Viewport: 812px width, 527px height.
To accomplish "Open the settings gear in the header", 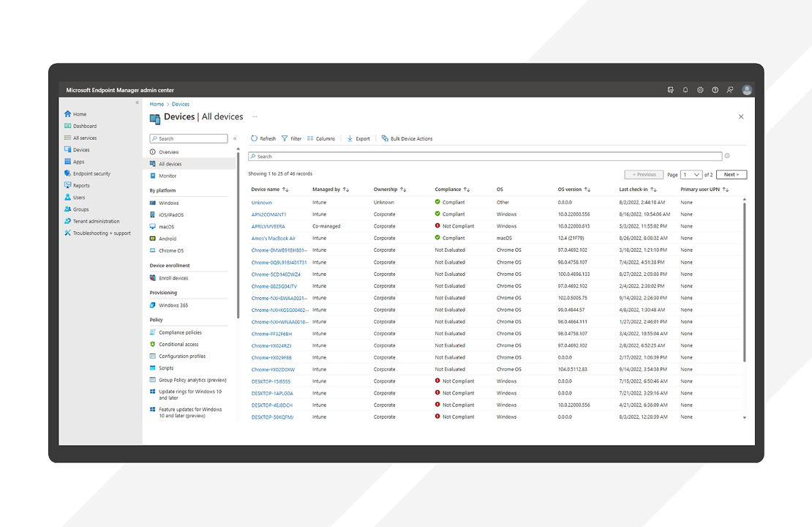I will point(700,90).
